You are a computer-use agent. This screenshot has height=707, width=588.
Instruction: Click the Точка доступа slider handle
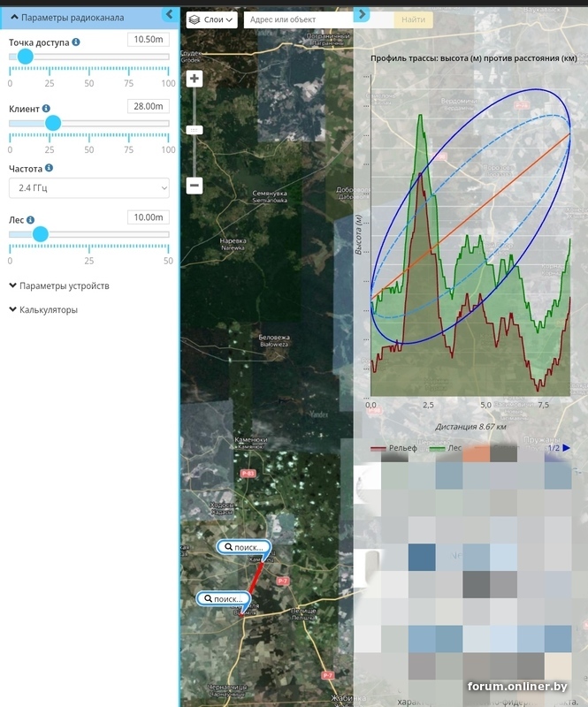tap(26, 57)
